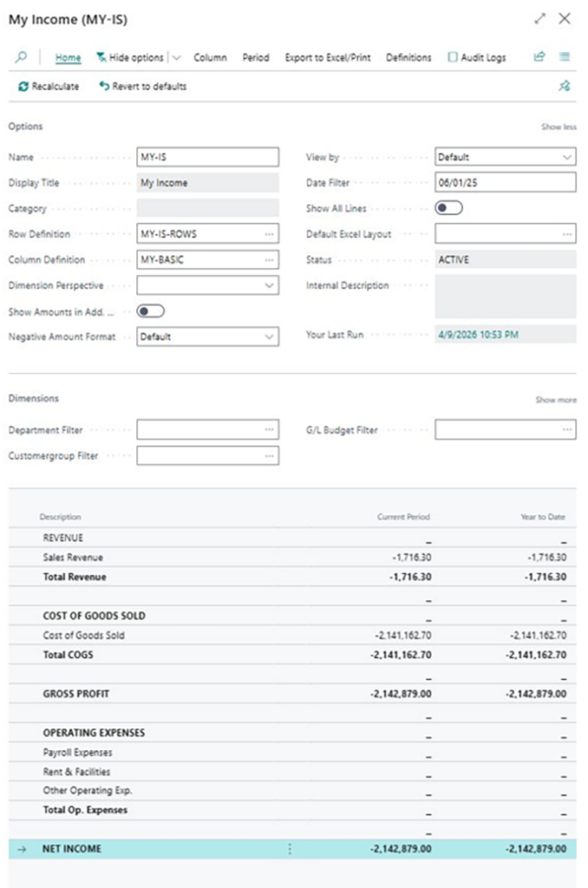The height and width of the screenshot is (888, 588).
Task: Click the REVENUE heading row
Action: (x=292, y=538)
